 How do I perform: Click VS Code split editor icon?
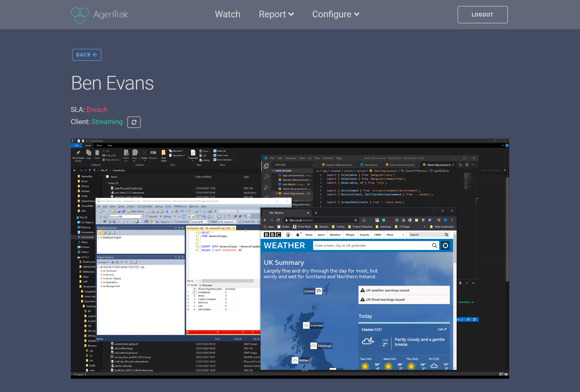tap(467, 165)
